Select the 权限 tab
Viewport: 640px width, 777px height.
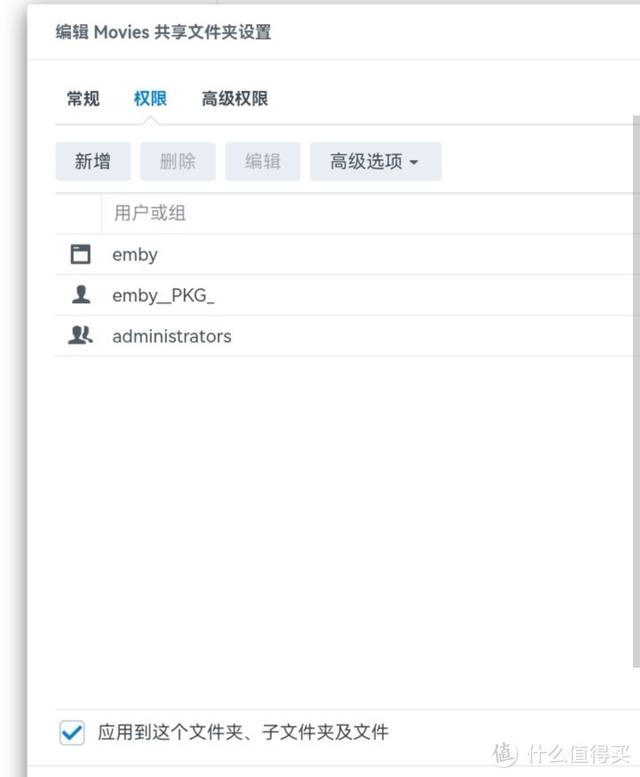(150, 99)
